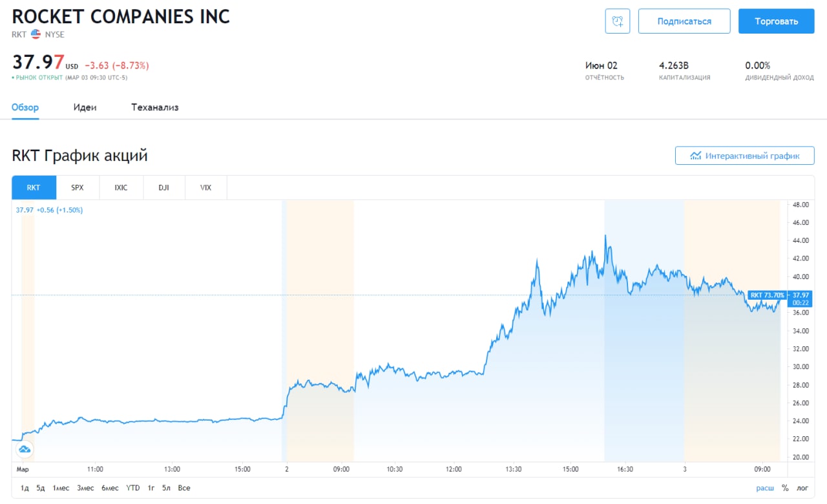Set chart range to Все
This screenshot has height=504, width=827.
click(184, 488)
